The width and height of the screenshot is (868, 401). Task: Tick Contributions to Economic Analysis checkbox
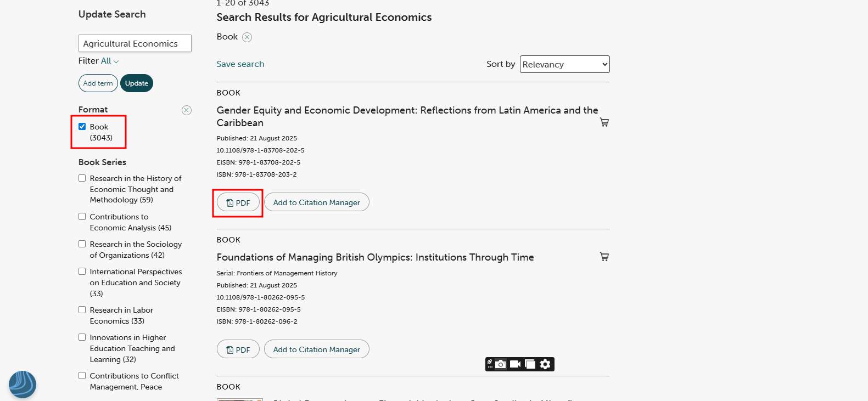click(82, 217)
